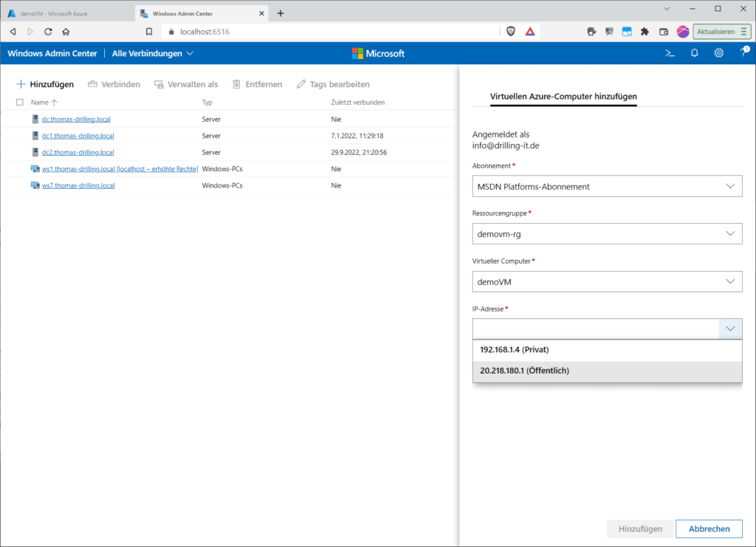
Task: Switch to demoVM - Microsoft Azure tab
Action: (x=67, y=13)
